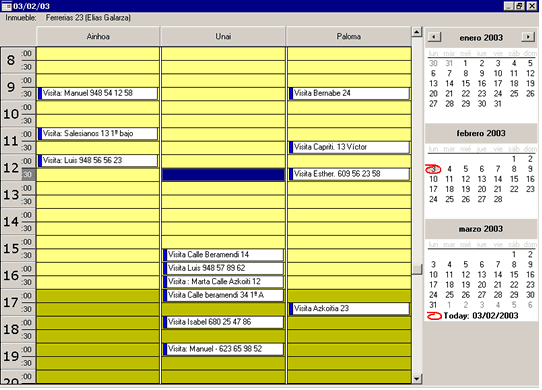Open appointment Visita Capriti. 13 Víctor

tap(349, 147)
